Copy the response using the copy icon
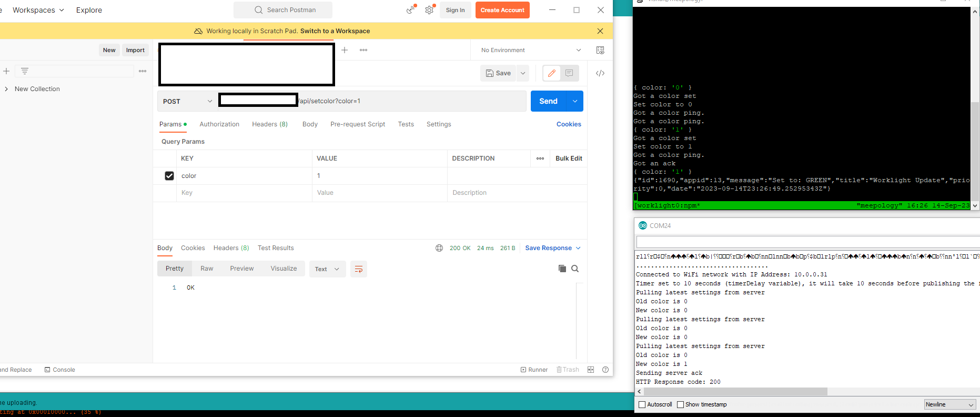Viewport: 980px width, 417px height. [x=562, y=269]
